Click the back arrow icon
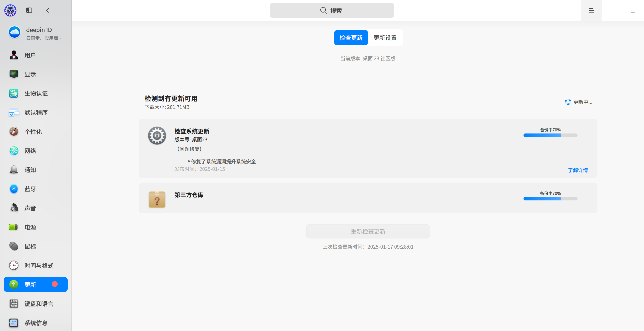The width and height of the screenshot is (644, 331). pos(48,10)
